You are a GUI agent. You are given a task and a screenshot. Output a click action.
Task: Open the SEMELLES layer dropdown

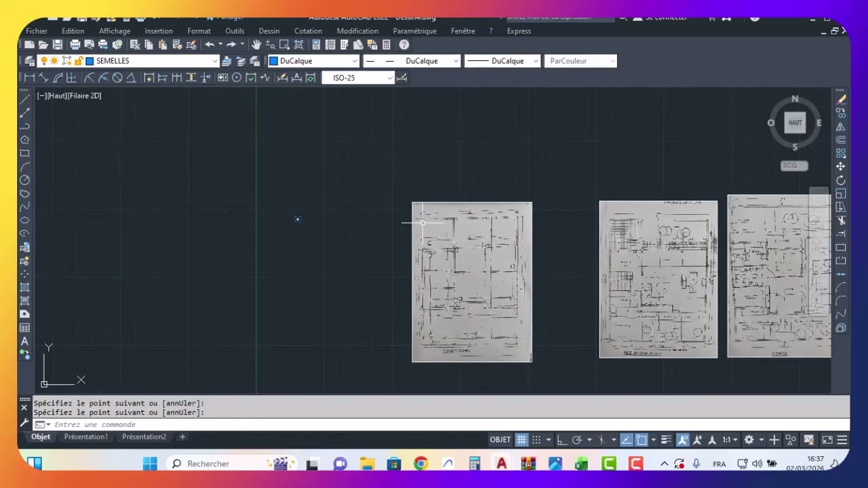(x=215, y=61)
